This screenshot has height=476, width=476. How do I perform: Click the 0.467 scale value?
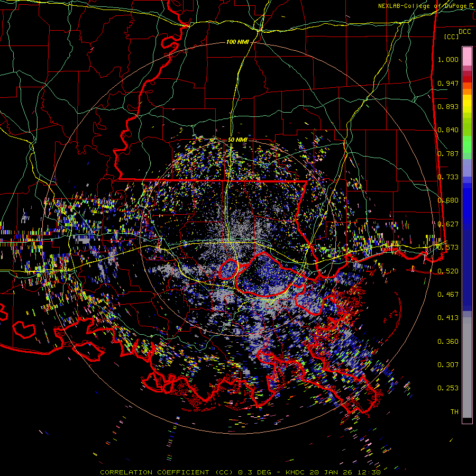click(x=448, y=295)
